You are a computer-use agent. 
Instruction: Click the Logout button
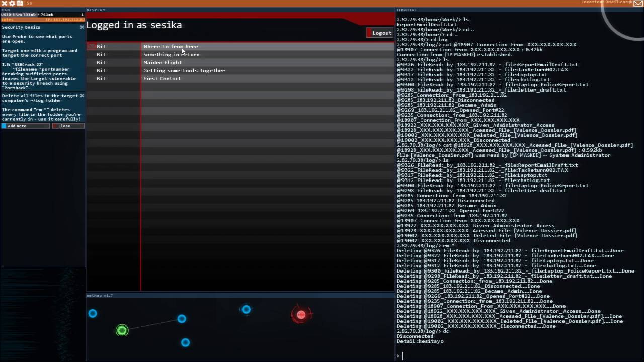click(380, 33)
